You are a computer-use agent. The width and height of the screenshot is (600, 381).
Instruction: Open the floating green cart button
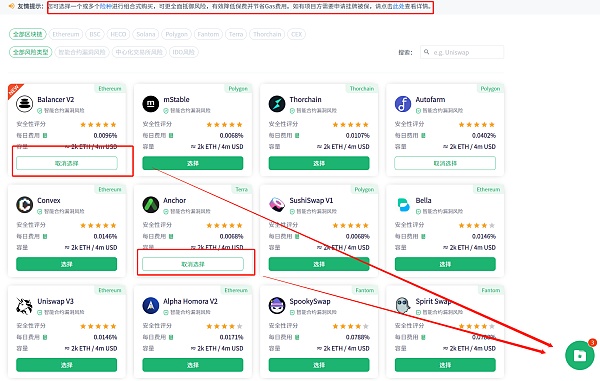point(579,355)
